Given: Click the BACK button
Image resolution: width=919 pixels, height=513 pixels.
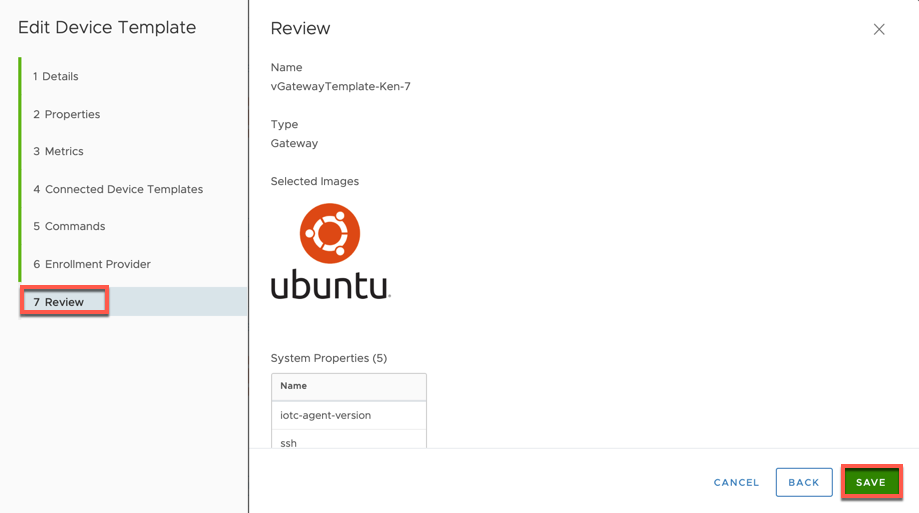Looking at the screenshot, I should tap(804, 482).
